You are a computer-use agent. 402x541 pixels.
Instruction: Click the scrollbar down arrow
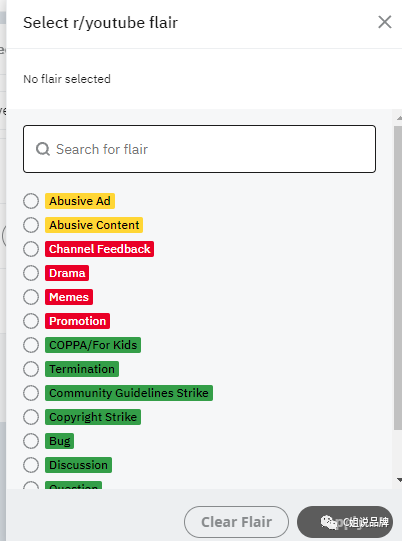399,480
